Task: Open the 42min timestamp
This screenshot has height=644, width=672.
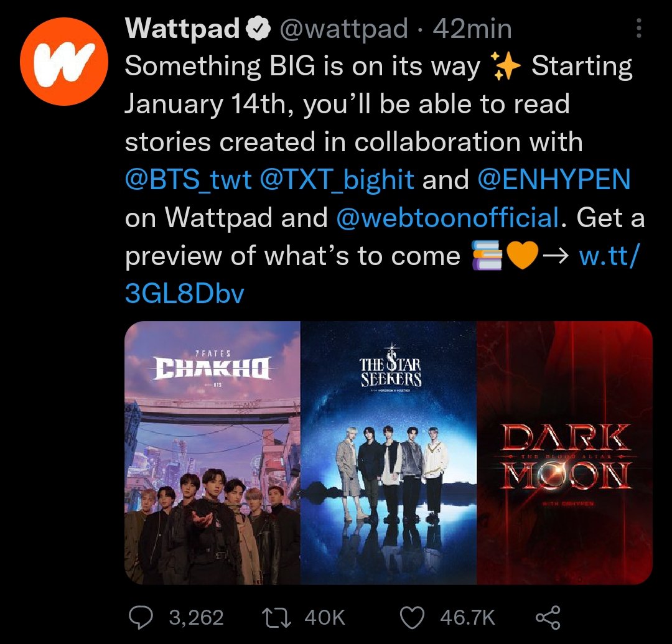Action: point(472,29)
